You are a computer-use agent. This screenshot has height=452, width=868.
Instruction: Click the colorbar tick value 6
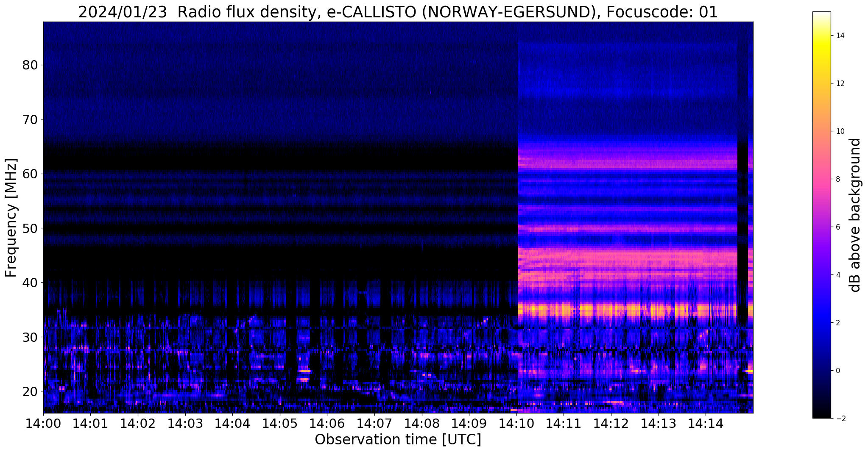(837, 227)
